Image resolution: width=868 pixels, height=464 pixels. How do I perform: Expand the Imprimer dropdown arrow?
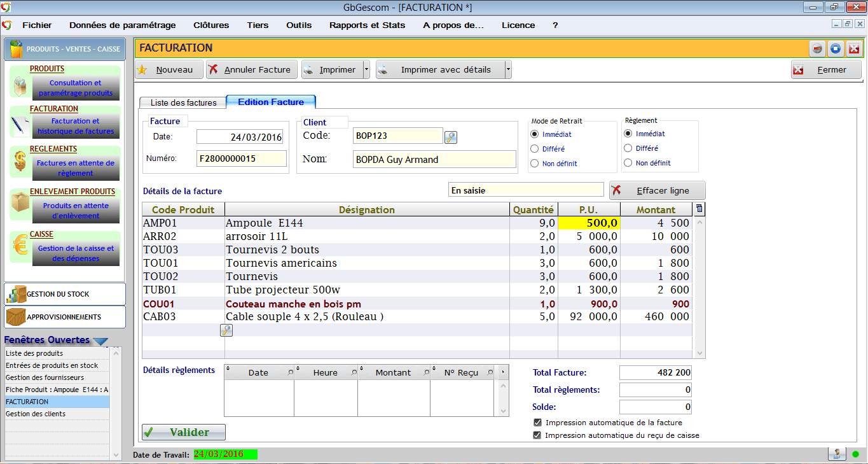coord(366,70)
